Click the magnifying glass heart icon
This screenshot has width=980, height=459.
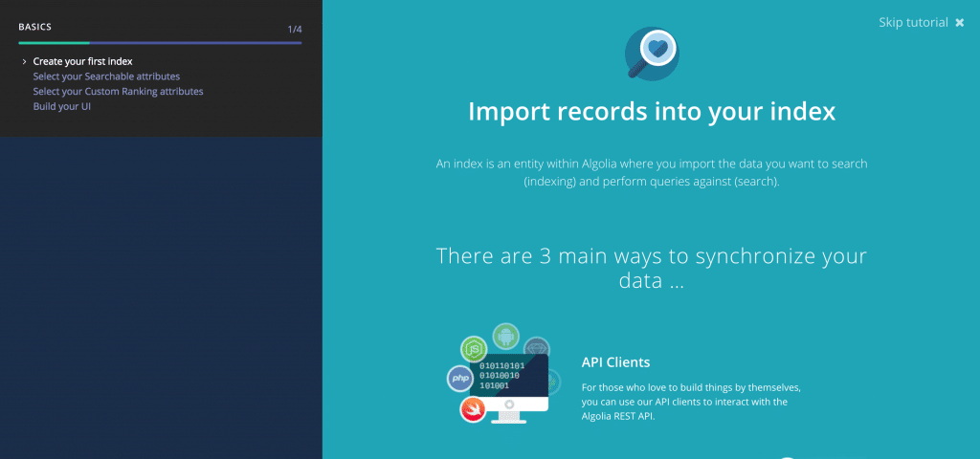(652, 54)
